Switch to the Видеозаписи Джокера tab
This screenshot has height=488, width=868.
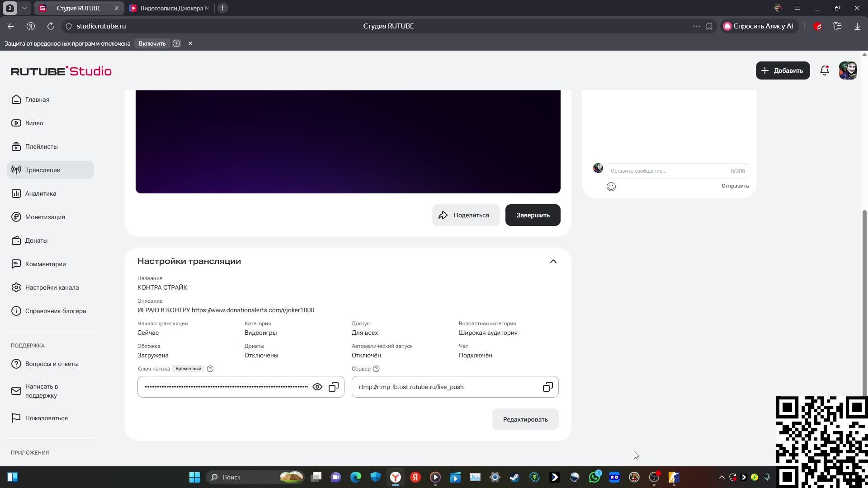[x=170, y=8]
